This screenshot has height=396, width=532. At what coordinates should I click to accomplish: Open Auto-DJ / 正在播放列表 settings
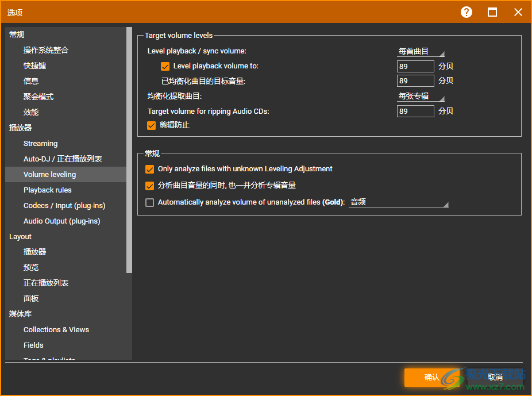point(63,159)
